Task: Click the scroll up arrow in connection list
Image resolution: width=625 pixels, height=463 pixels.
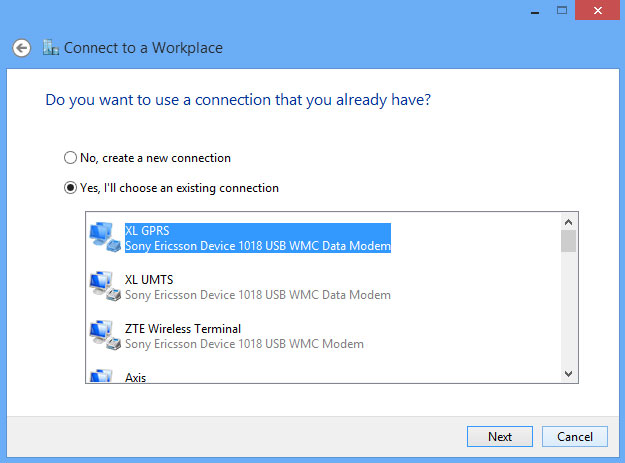Action: 568,222
